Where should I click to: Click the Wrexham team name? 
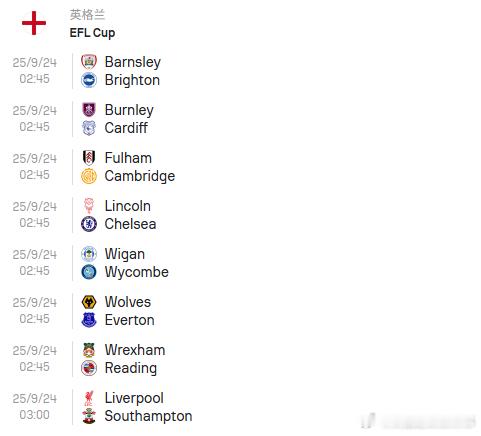coord(135,350)
